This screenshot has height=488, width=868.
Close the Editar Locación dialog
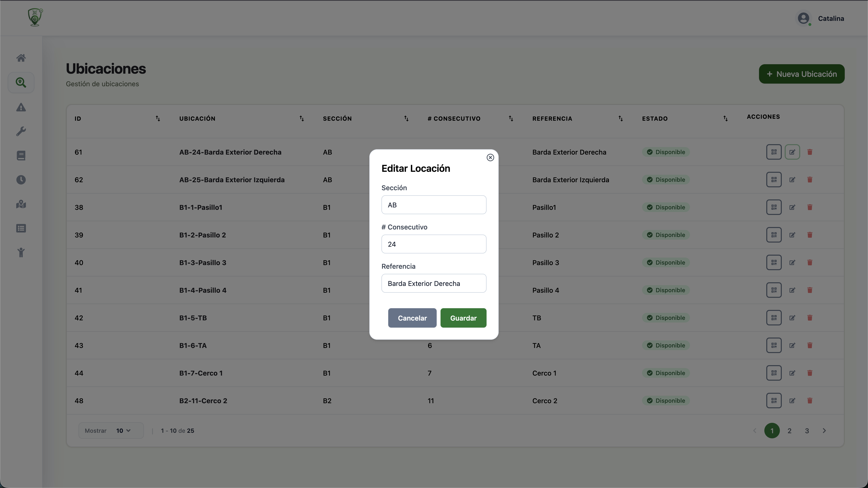490,157
